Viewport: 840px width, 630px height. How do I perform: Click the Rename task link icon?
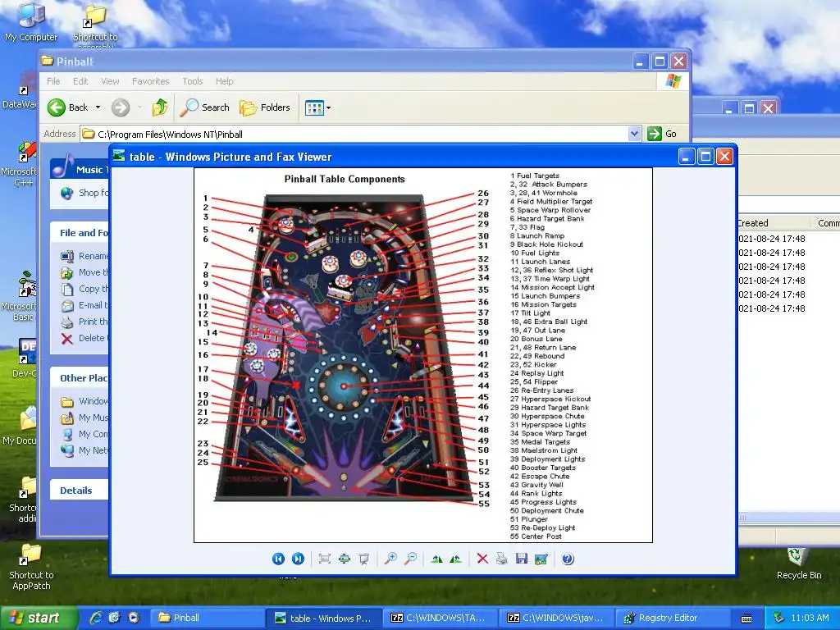(x=67, y=256)
